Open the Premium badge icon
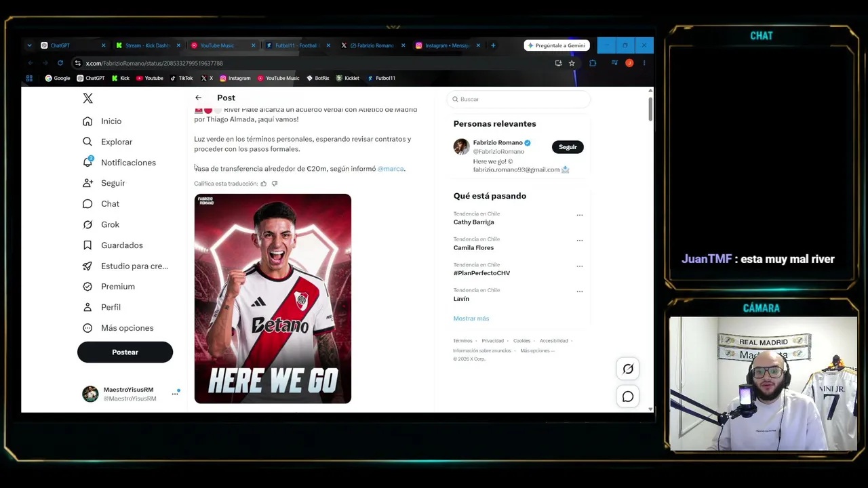 pos(87,287)
